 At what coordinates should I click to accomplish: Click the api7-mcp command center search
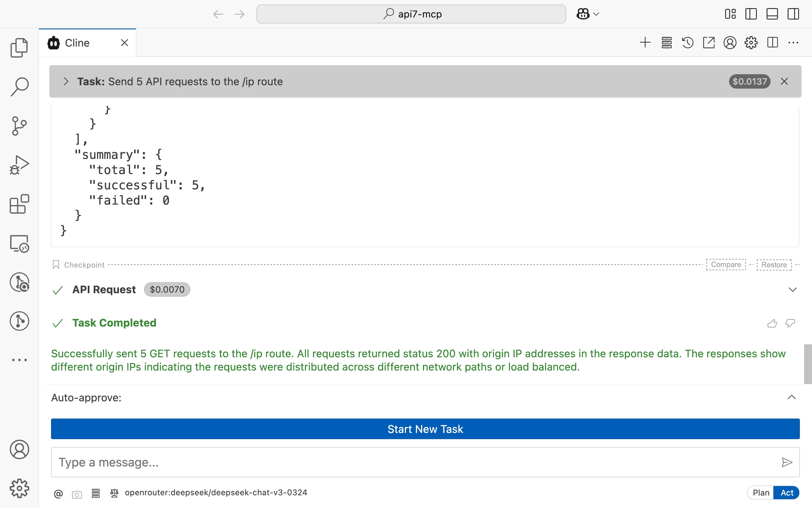[411, 14]
